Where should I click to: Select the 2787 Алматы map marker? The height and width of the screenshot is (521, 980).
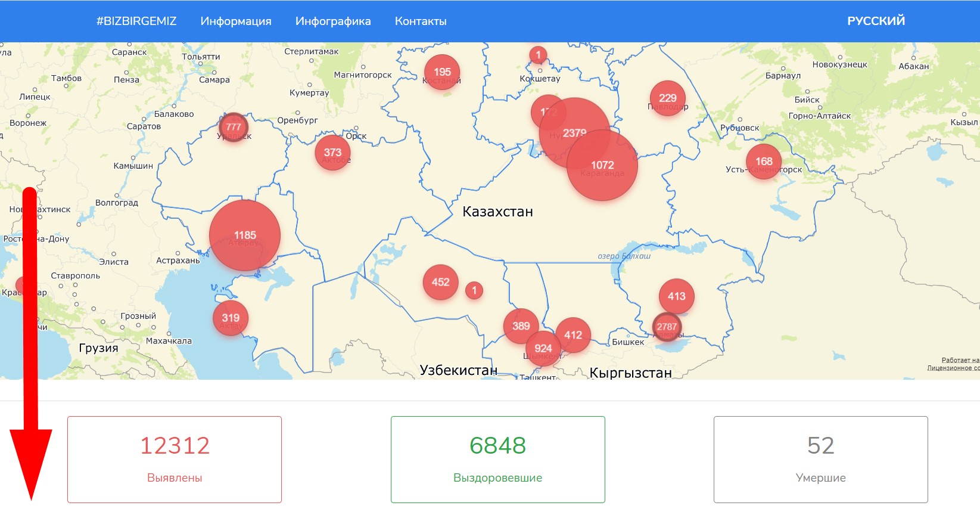tap(667, 327)
